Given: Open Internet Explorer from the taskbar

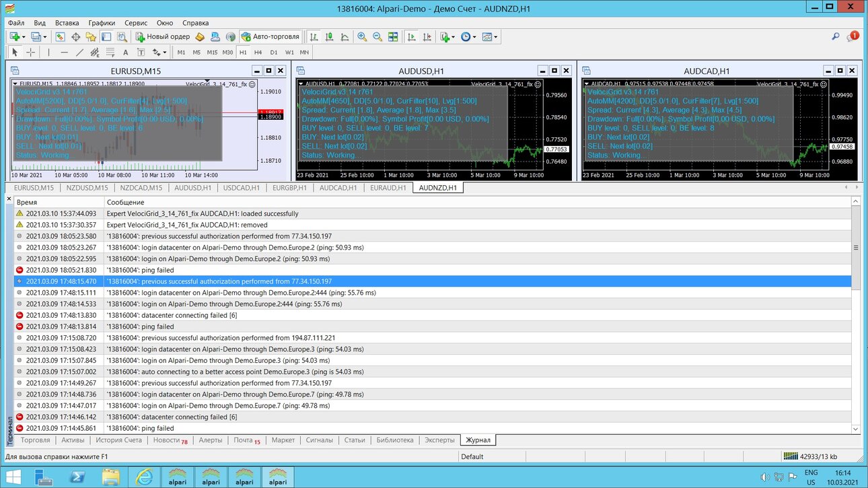Looking at the screenshot, I should [143, 477].
